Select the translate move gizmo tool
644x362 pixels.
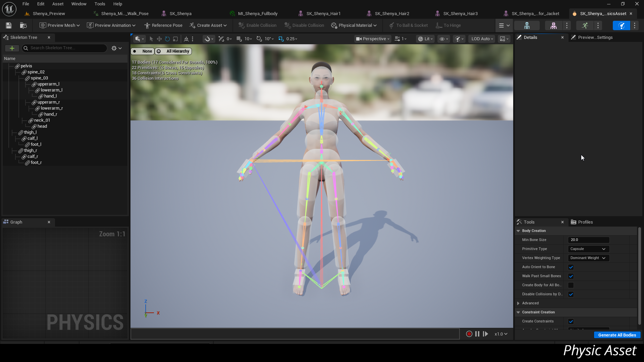(159, 39)
